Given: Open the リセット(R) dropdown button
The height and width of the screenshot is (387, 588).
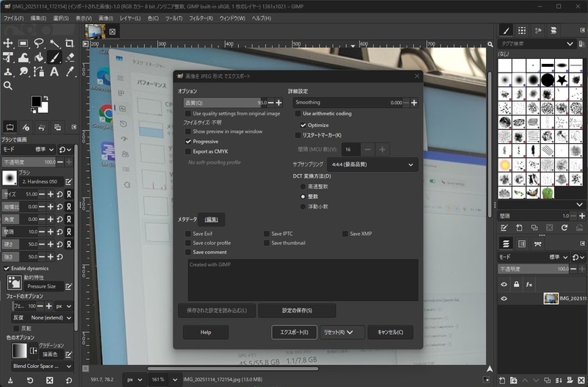Looking at the screenshot, I should click(342, 333).
